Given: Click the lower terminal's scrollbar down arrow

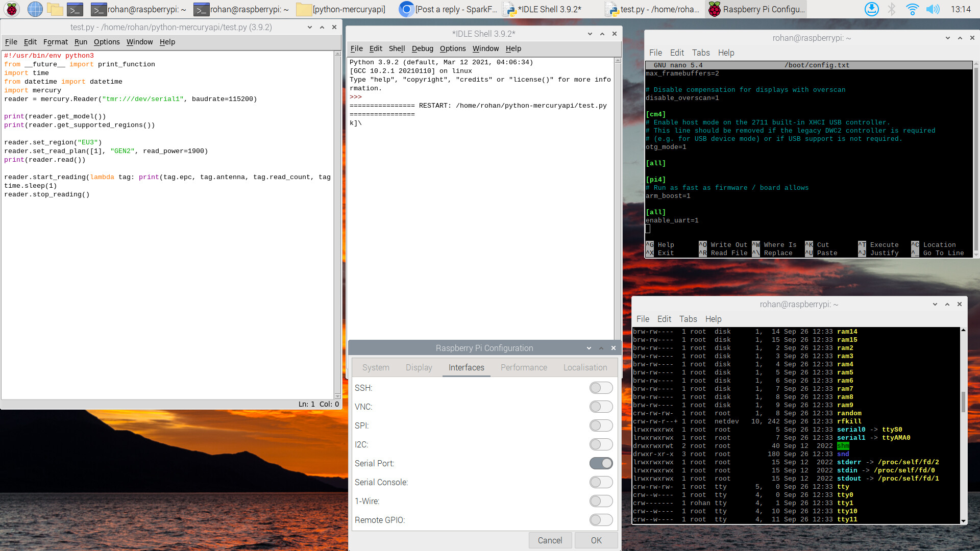Looking at the screenshot, I should pyautogui.click(x=963, y=521).
